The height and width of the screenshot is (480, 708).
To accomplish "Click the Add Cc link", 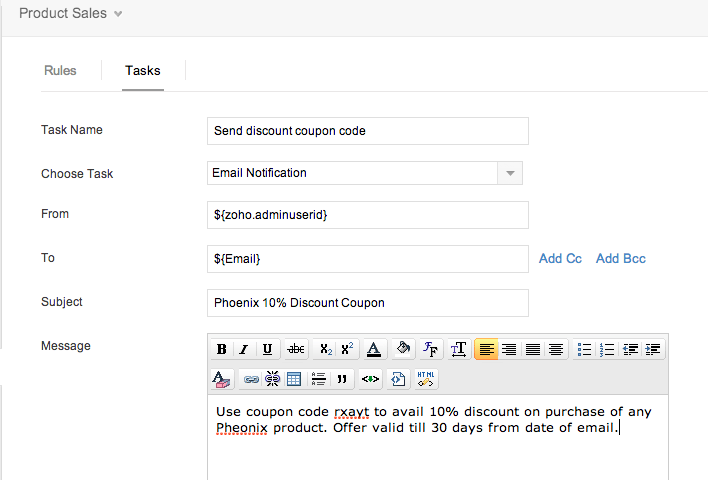I will [x=560, y=258].
